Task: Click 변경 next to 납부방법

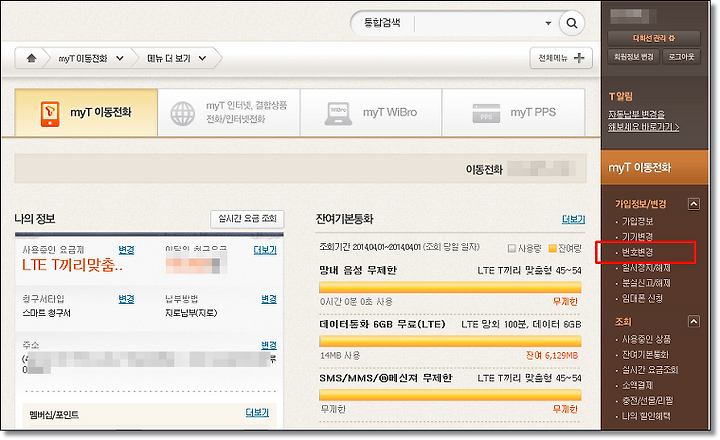Action: coord(269,299)
